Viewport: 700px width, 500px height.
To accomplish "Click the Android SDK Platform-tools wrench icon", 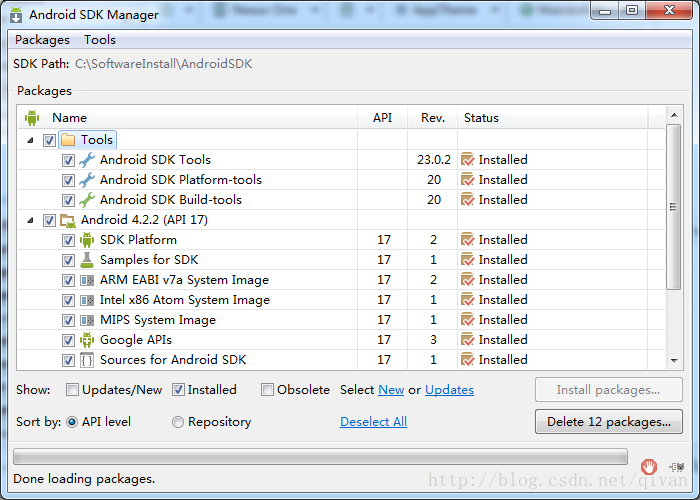I will tap(87, 180).
